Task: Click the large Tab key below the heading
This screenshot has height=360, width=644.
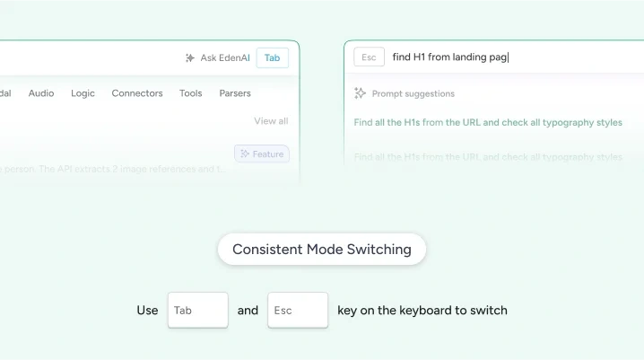Action: coord(197,311)
